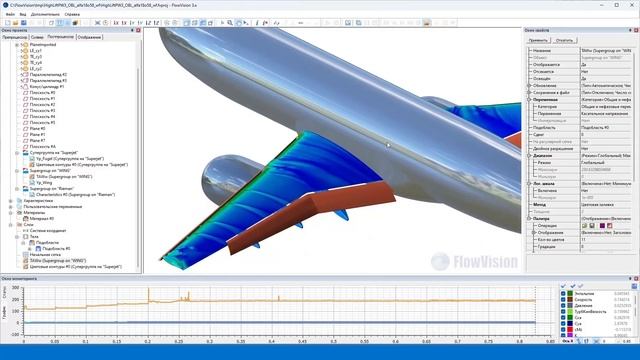Viewport: 640px width, 360px height.
Task: Click first palette operation icon in Операции row
Action: click(x=584, y=226)
